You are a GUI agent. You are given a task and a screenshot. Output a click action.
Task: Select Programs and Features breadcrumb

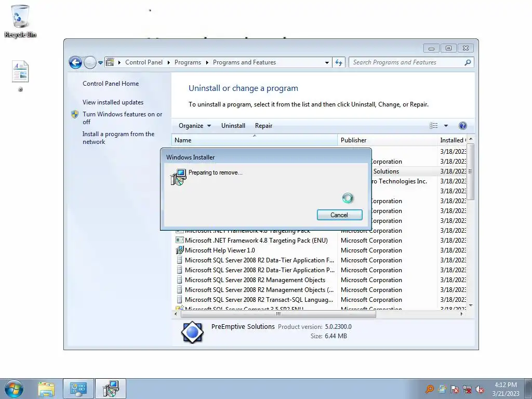click(x=244, y=62)
